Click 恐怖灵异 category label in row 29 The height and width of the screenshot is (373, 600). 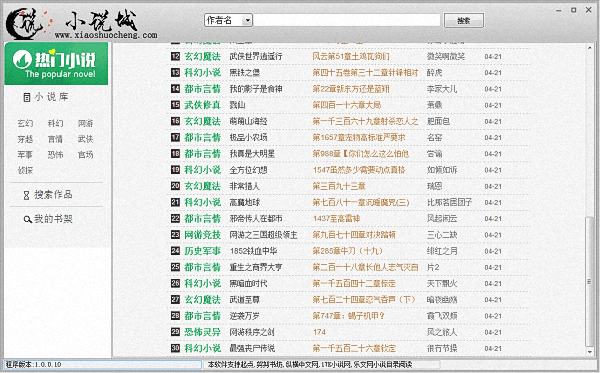coord(202,332)
